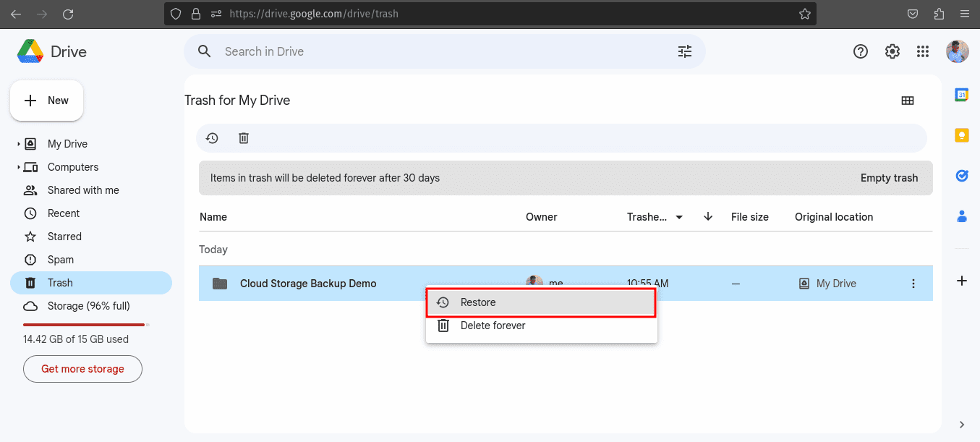Click the site permissions icon in address bar
Screen dimensions: 980x442
(x=216, y=14)
